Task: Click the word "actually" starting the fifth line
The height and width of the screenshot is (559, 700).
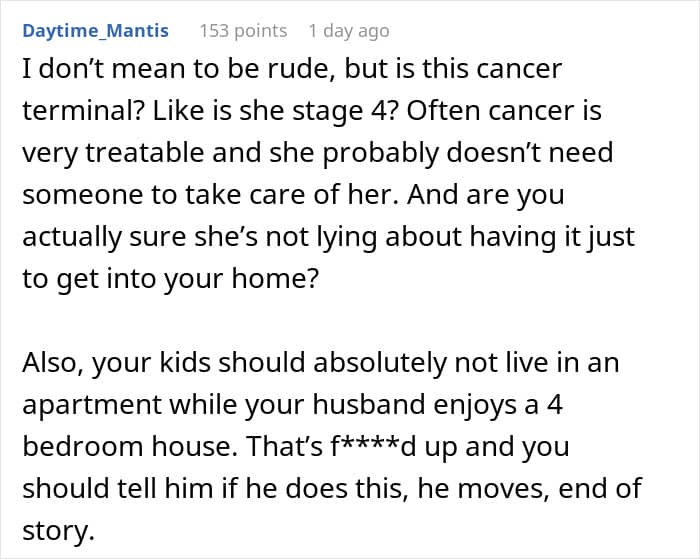Action: coord(72,237)
